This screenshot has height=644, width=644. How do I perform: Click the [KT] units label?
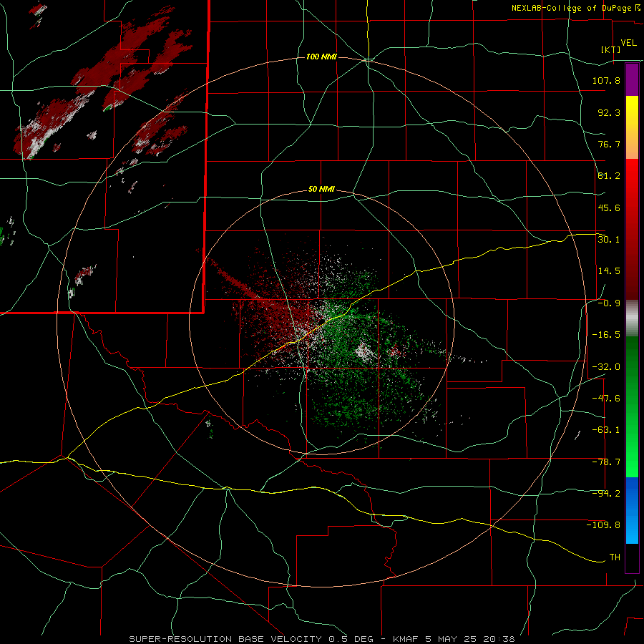pos(611,49)
